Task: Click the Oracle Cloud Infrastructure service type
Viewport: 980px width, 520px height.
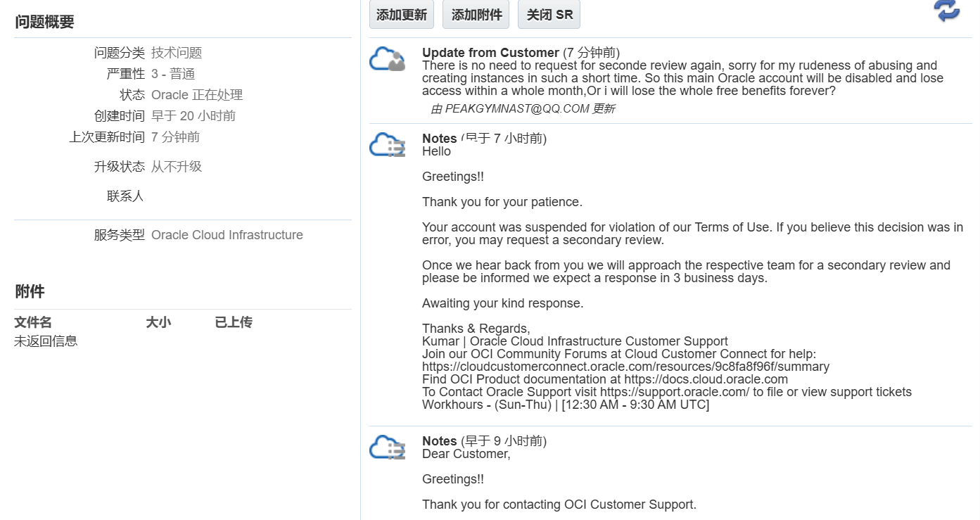Action: 227,235
